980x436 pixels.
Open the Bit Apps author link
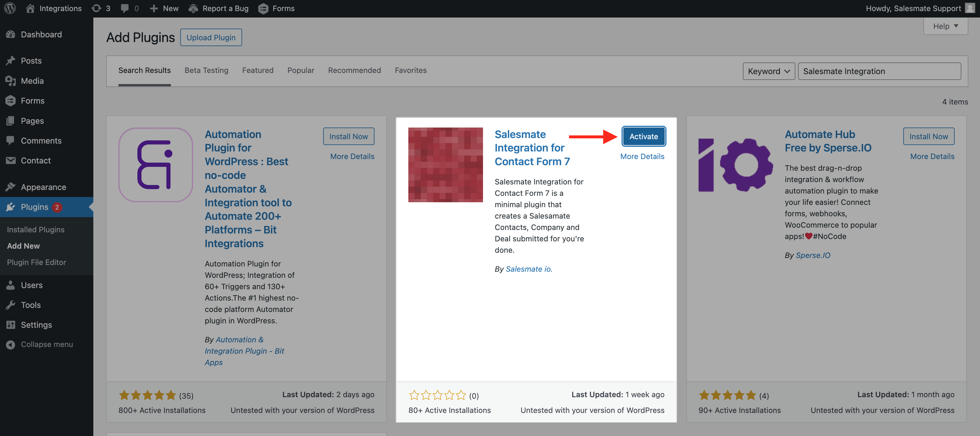[245, 351]
